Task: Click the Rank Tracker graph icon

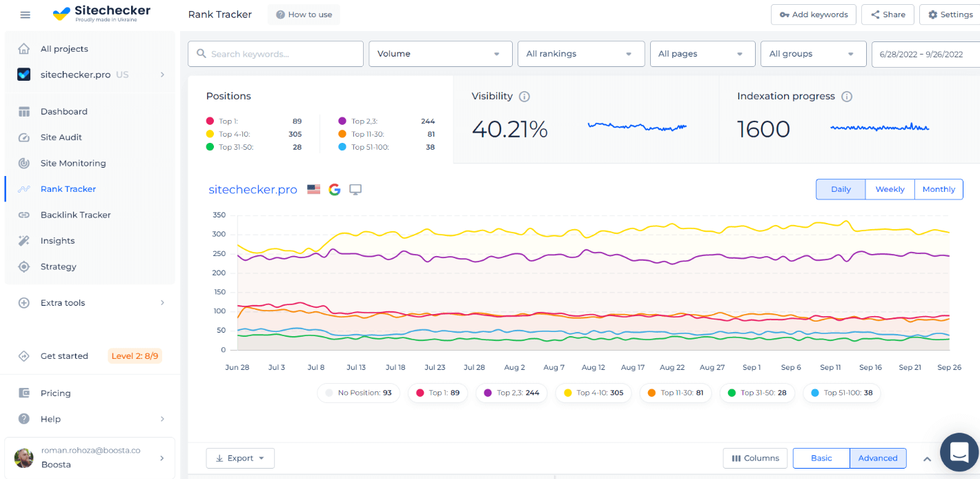Action: click(x=24, y=189)
